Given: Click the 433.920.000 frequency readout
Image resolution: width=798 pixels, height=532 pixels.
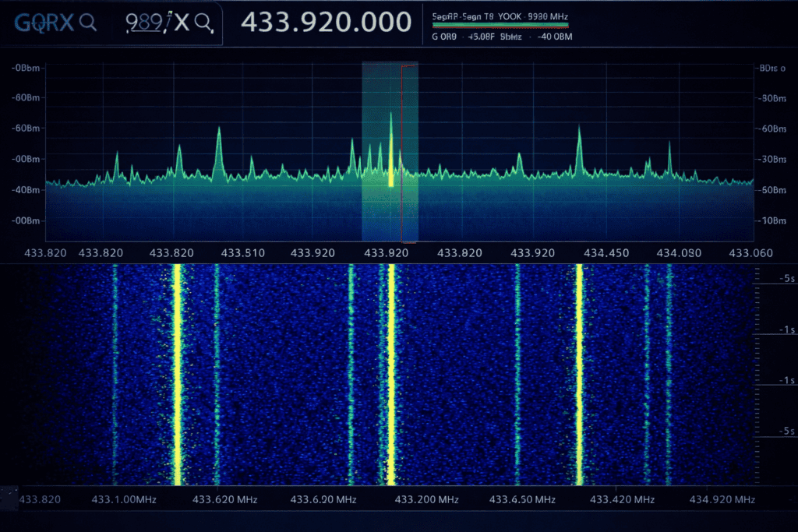Looking at the screenshot, I should 327,22.
